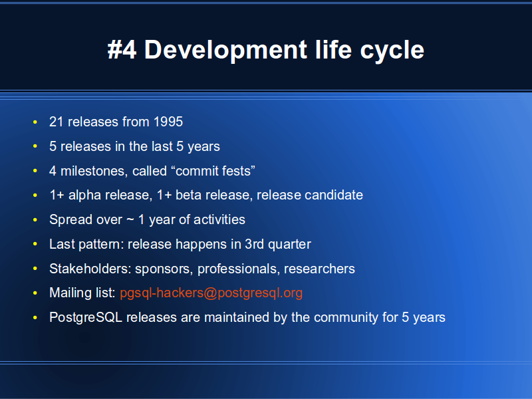Screen dimensions: 532x399
Task: Click the slide title '#4 Development life cycle'
Action: (265, 50)
